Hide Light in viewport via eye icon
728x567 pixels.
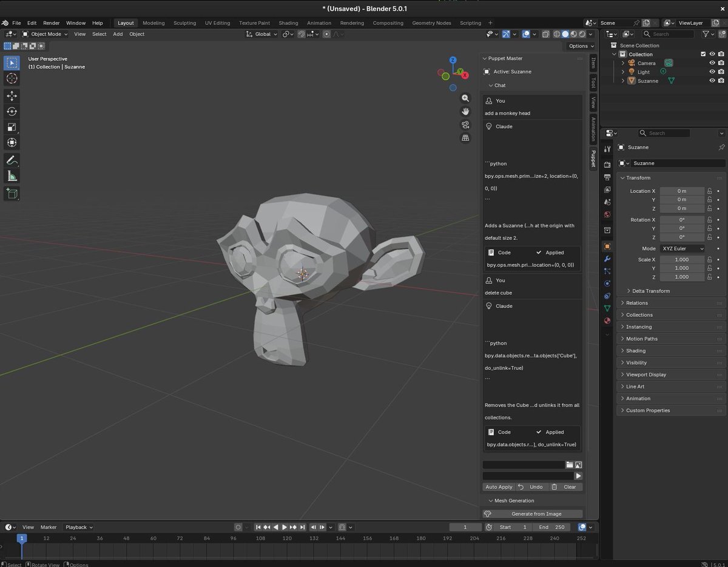click(x=712, y=72)
